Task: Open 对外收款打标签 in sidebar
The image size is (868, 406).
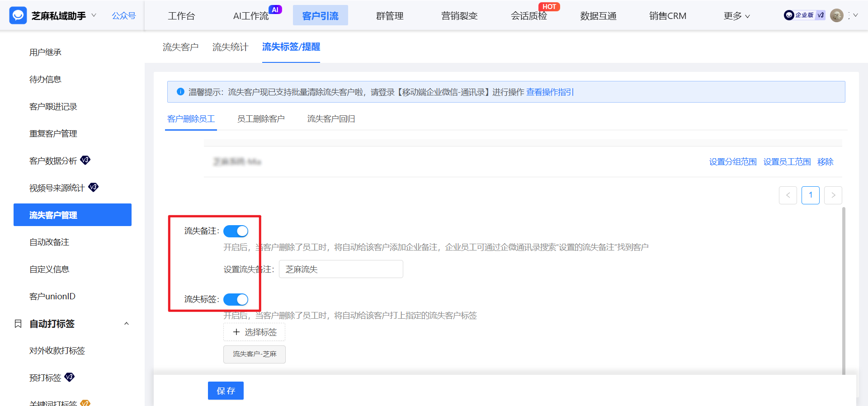Action: (57, 351)
